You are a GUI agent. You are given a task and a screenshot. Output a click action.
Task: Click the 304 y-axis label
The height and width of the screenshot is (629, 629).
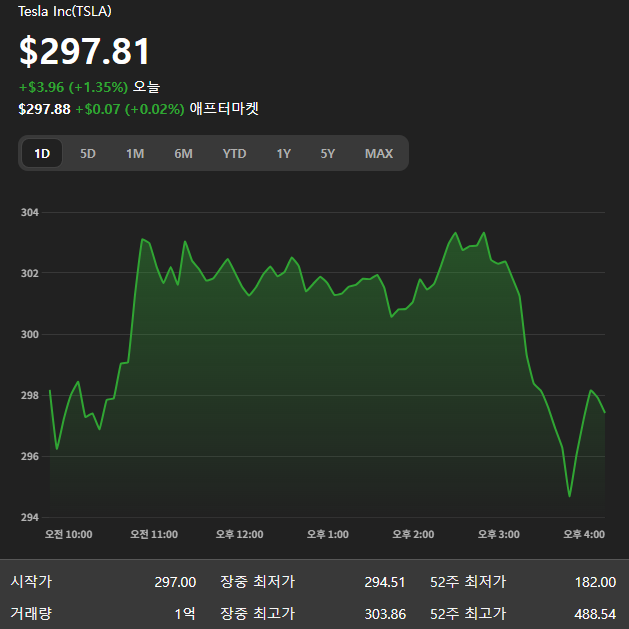click(30, 212)
